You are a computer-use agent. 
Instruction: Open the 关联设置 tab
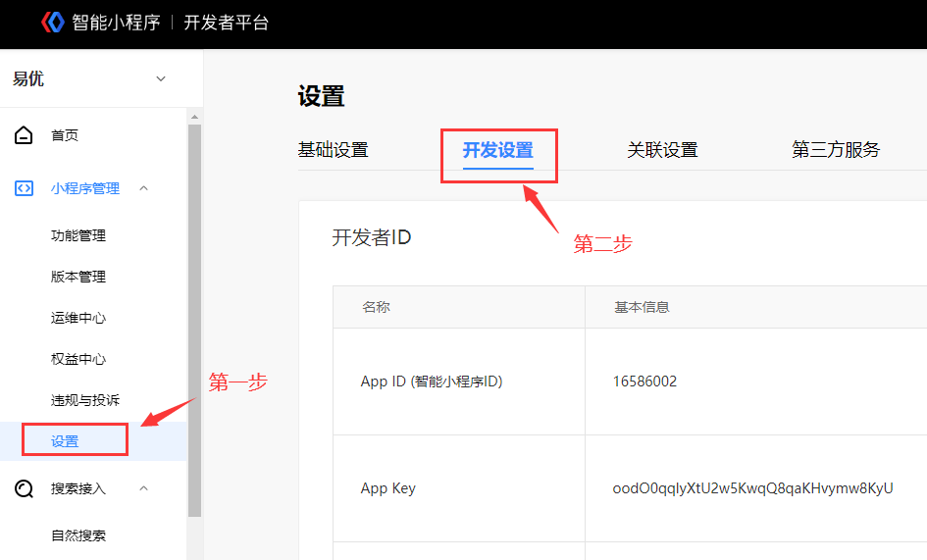click(x=662, y=150)
